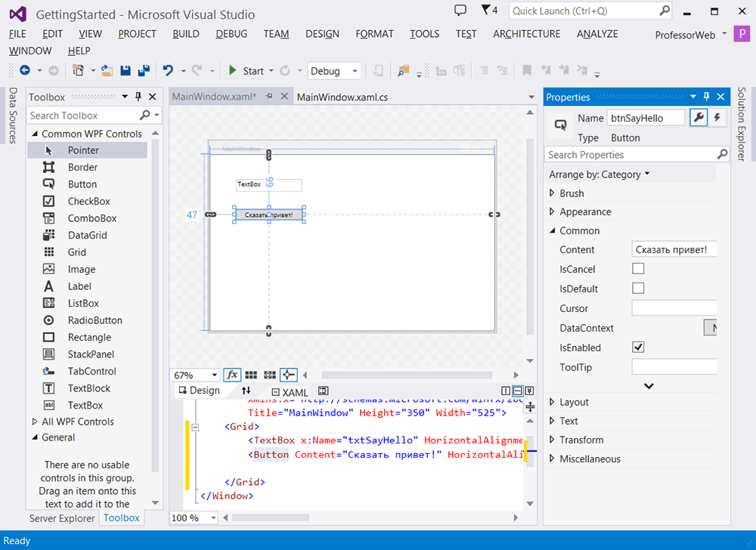756x550 pixels.
Task: Switch to horizontal split view
Action: (517, 391)
